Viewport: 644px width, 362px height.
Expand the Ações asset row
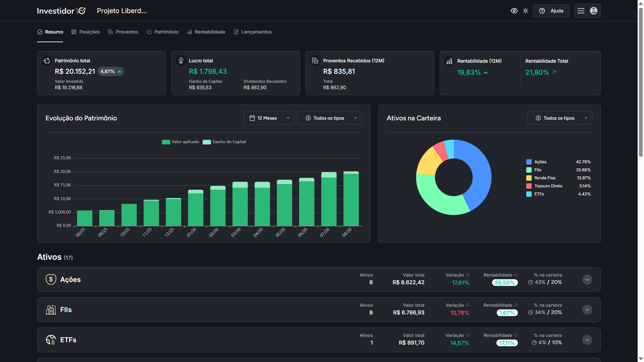[x=587, y=280]
